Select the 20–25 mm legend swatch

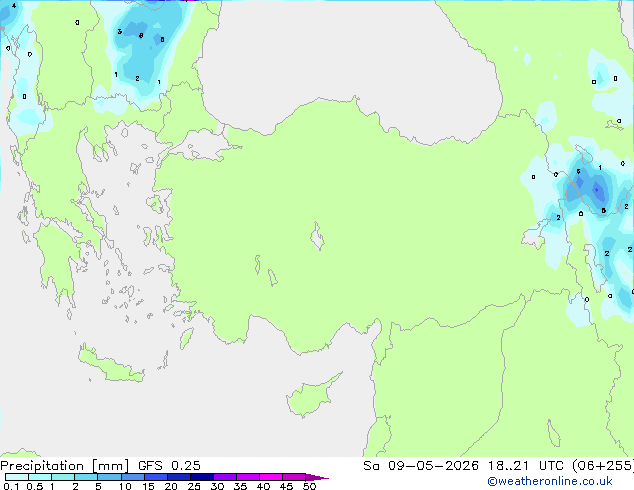pos(179,477)
